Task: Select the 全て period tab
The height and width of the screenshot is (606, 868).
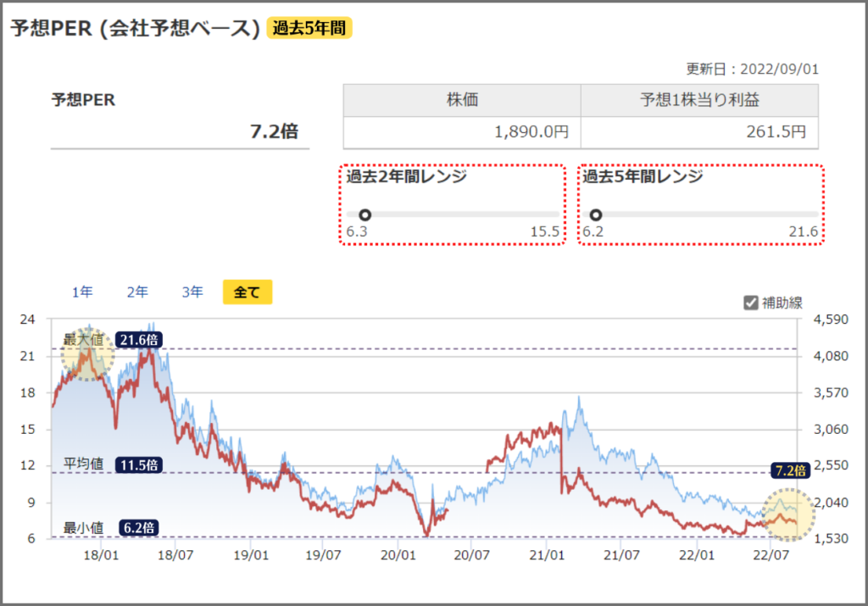Action: tap(248, 292)
